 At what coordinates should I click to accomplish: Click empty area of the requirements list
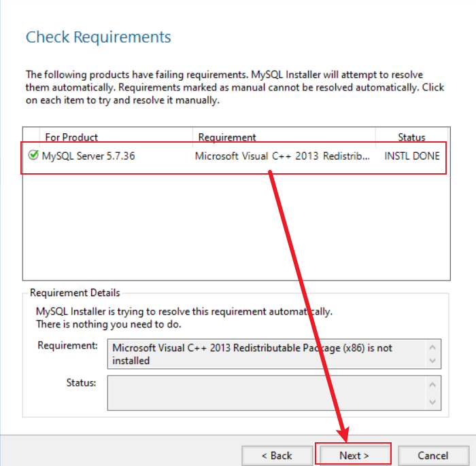click(x=235, y=224)
